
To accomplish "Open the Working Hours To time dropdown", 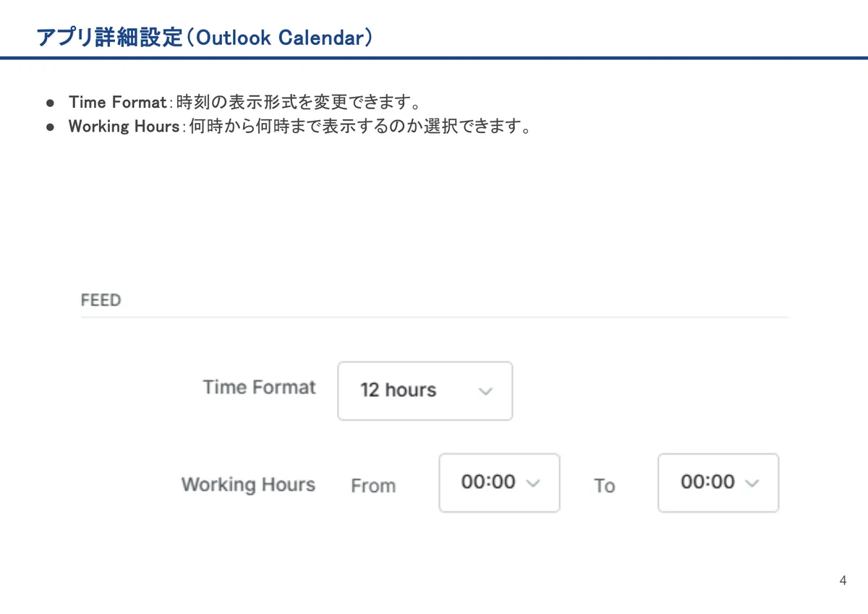I will pos(718,483).
